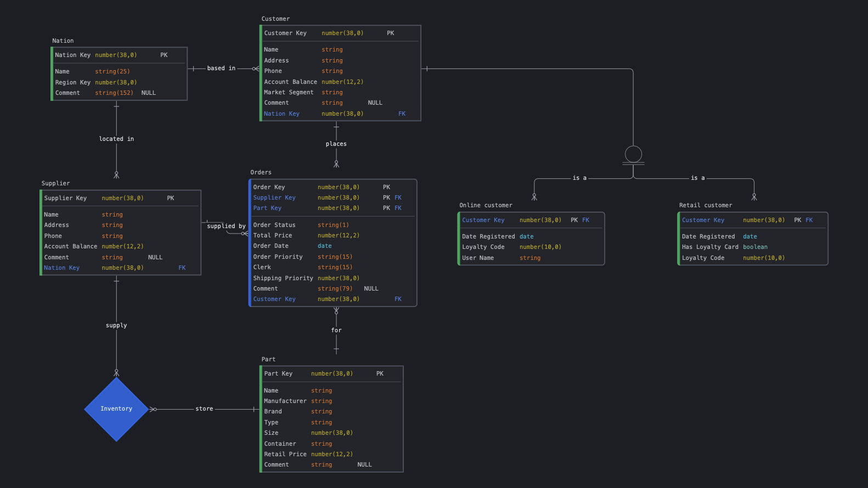The image size is (868, 488).
Task: Select the Customer entity title
Action: [x=275, y=19]
